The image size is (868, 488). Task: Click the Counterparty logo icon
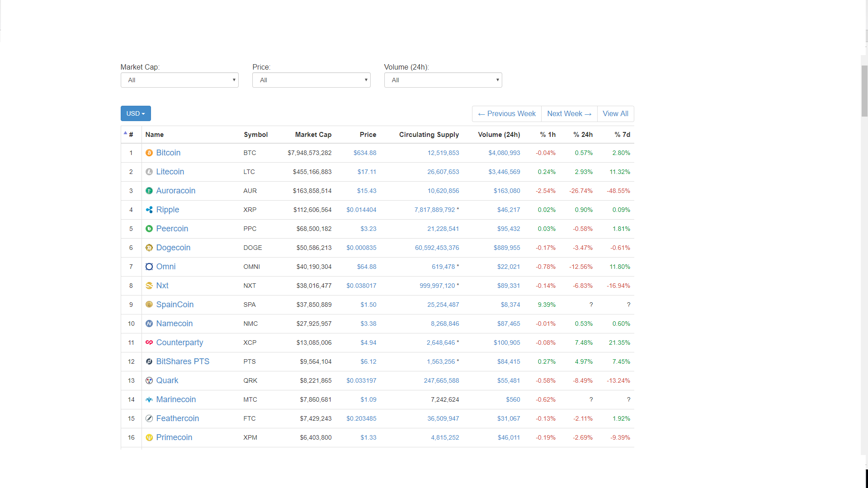coord(149,343)
